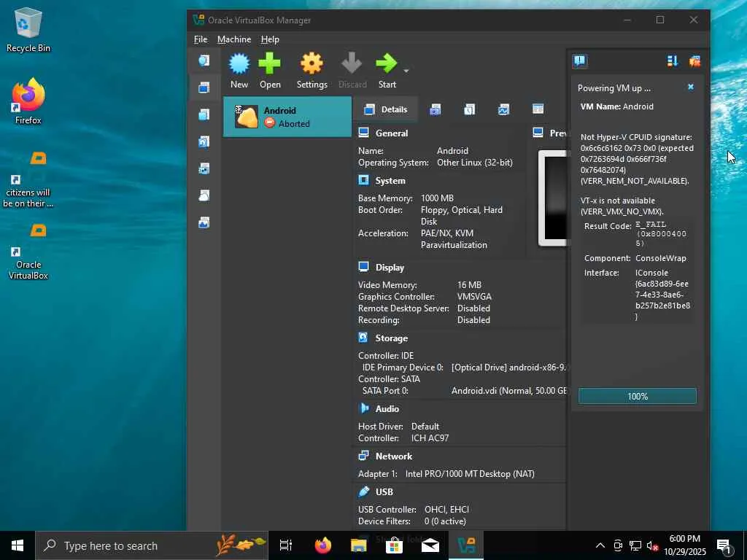Open the Help menu
This screenshot has width=747, height=560.
coord(270,39)
